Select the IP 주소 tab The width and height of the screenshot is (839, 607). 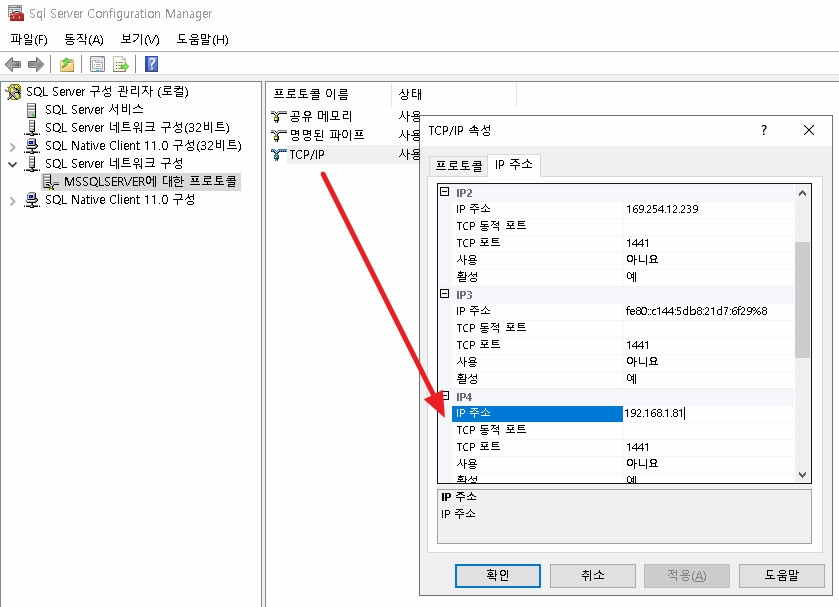click(514, 164)
